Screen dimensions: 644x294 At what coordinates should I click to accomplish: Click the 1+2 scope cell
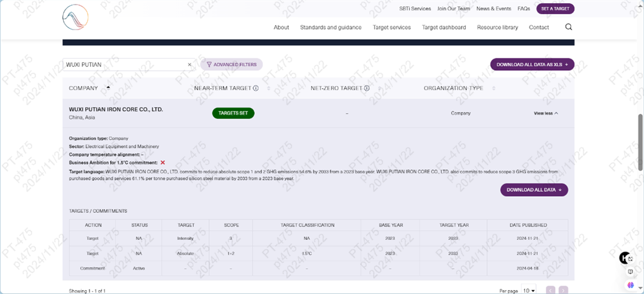pos(231,253)
